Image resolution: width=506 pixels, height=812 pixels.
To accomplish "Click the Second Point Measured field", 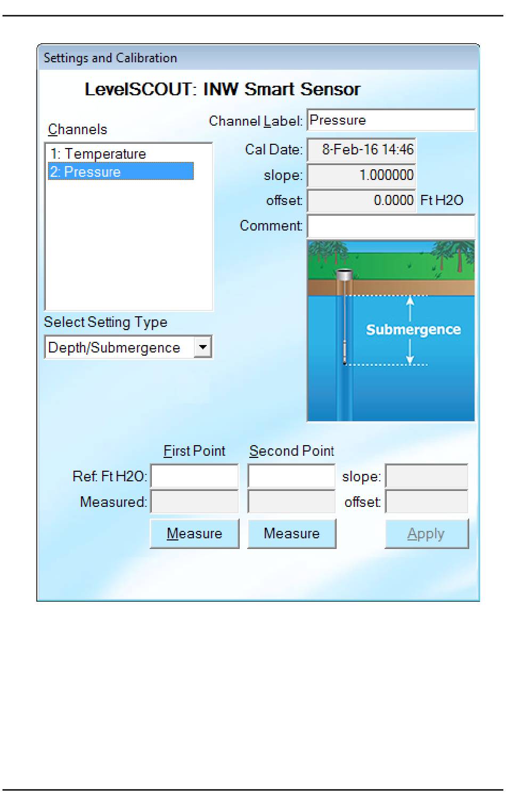I will [291, 502].
